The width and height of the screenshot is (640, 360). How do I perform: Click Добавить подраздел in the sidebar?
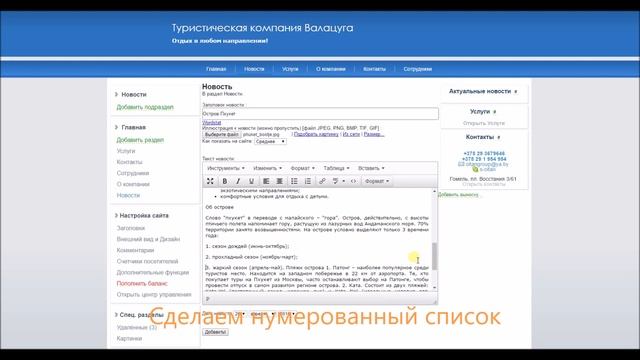pyautogui.click(x=145, y=107)
